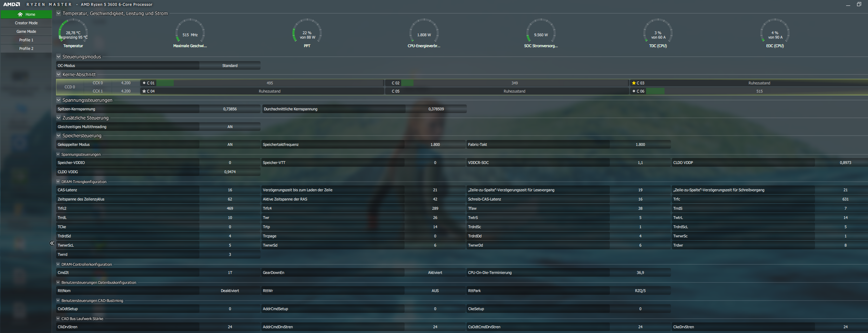868x333 pixels.
Task: Switch to Creator Mode
Action: 26,23
